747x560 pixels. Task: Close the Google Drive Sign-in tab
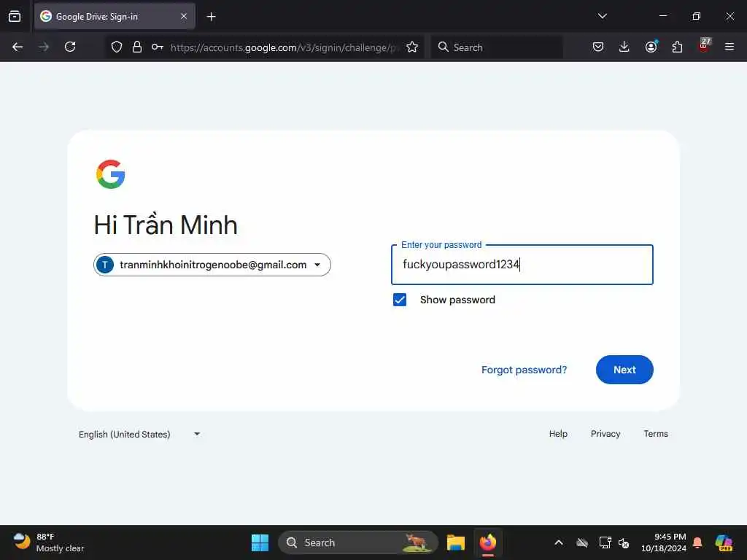click(184, 16)
